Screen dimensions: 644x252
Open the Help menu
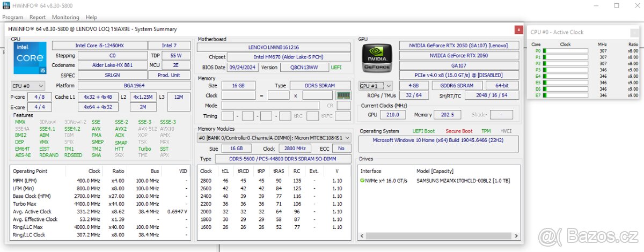[92, 17]
